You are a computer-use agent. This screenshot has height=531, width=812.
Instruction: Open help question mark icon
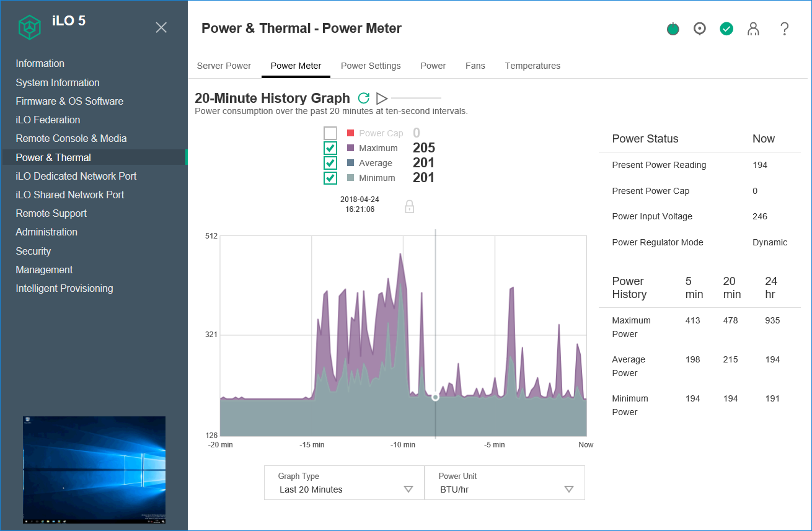(784, 29)
